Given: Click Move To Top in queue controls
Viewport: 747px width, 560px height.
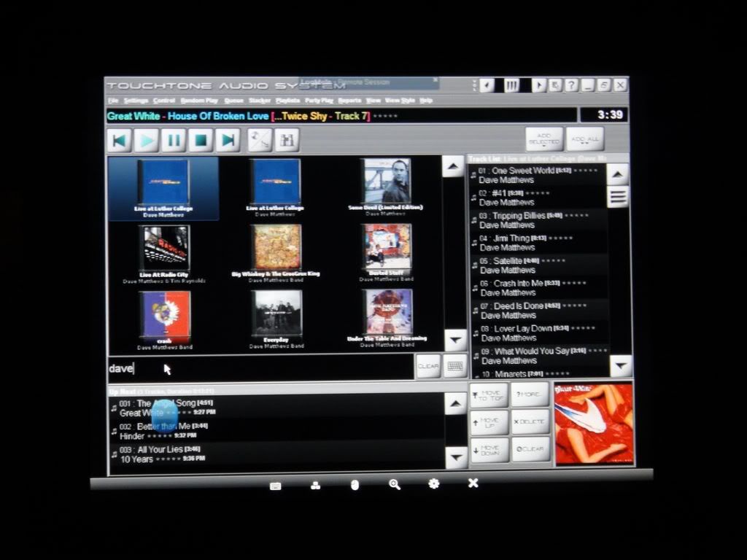Looking at the screenshot, I should coord(488,395).
